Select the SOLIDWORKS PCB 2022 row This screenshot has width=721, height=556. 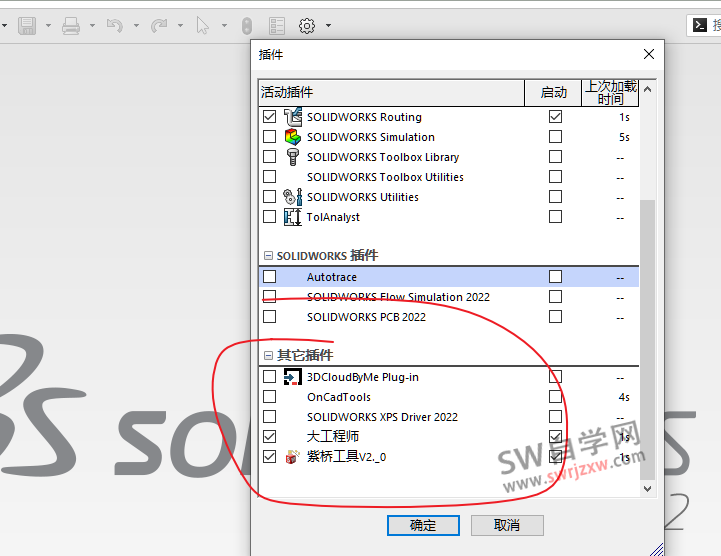[366, 317]
